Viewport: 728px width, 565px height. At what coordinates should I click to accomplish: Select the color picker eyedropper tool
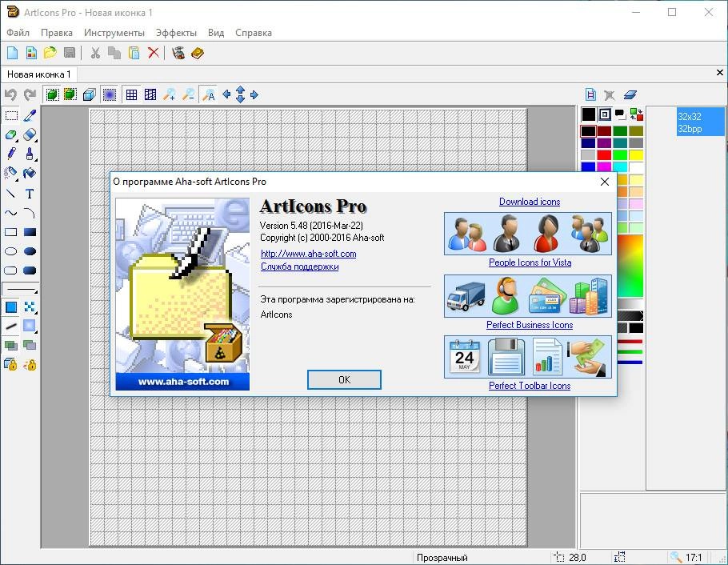30,115
